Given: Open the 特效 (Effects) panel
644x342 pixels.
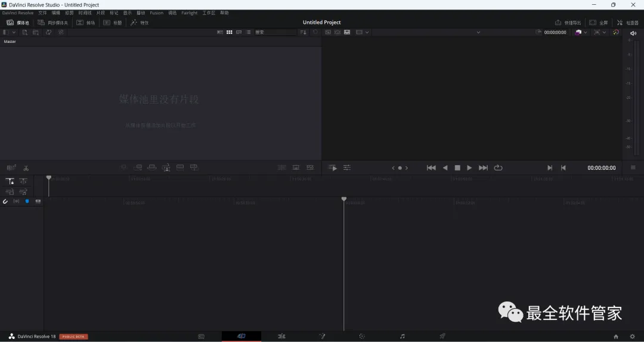Looking at the screenshot, I should tap(140, 23).
